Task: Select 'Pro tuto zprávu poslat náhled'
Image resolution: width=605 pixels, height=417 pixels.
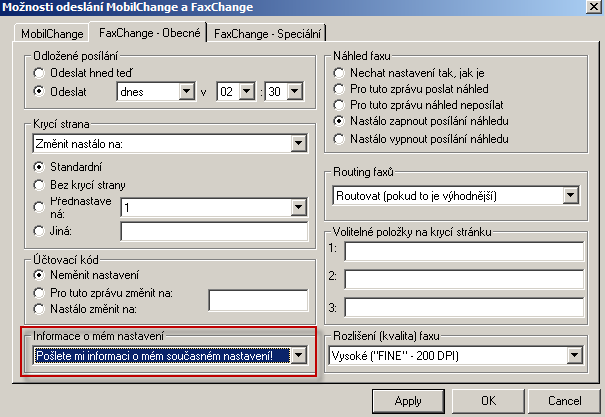Action: 339,89
